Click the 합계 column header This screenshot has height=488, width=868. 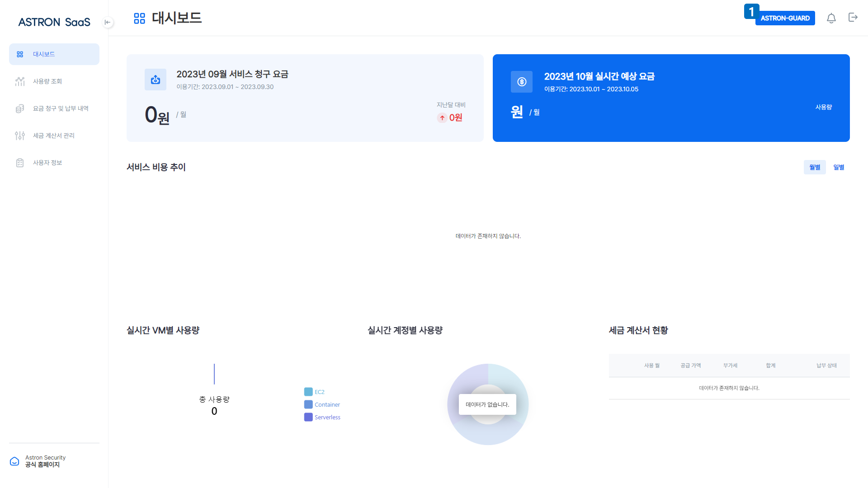pyautogui.click(x=771, y=366)
